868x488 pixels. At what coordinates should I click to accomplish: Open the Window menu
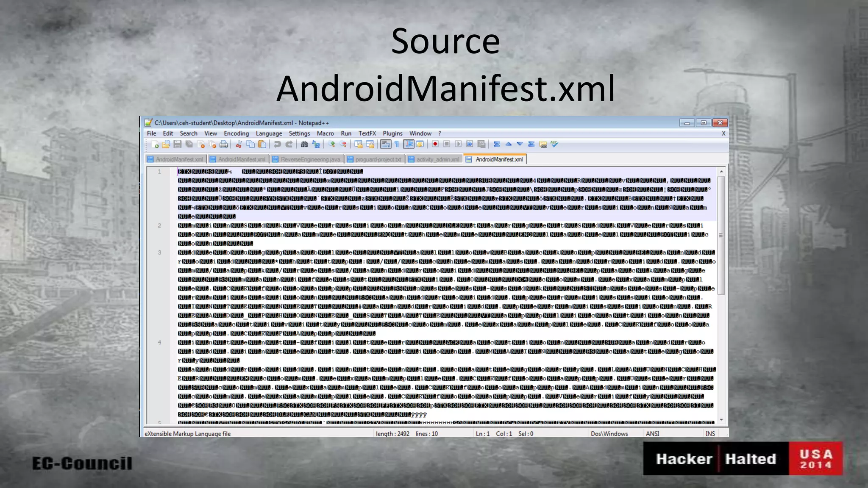coord(420,133)
